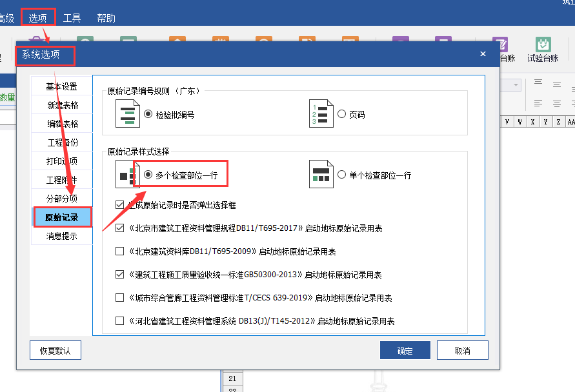Click the 恢复默认 button
This screenshot has height=392, width=575.
point(59,351)
